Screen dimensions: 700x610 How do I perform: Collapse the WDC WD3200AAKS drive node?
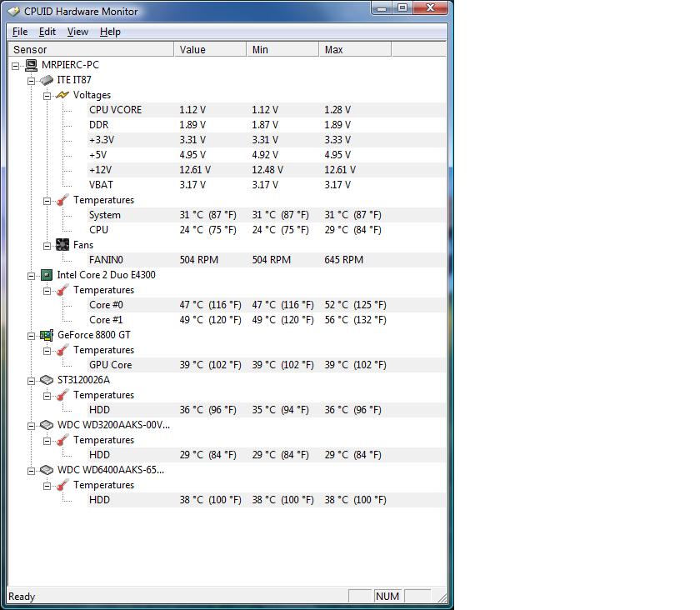tap(32, 426)
